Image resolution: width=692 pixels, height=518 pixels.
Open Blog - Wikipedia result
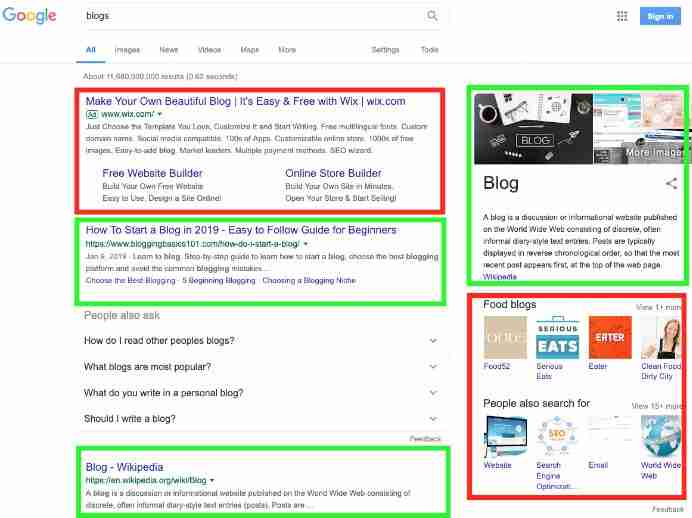[124, 467]
